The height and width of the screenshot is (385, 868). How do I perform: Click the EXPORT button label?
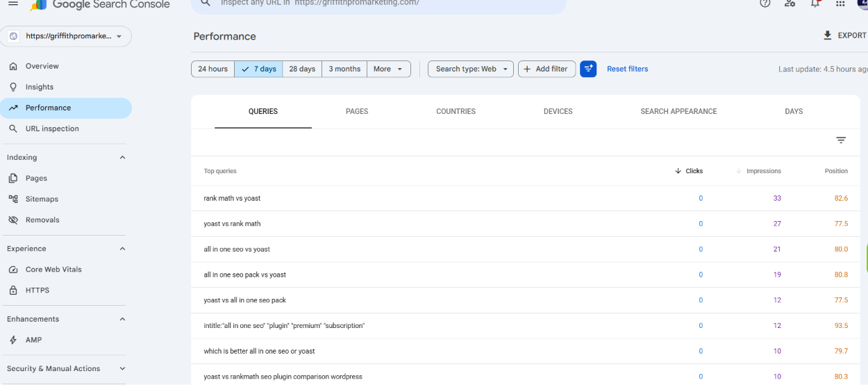click(852, 35)
